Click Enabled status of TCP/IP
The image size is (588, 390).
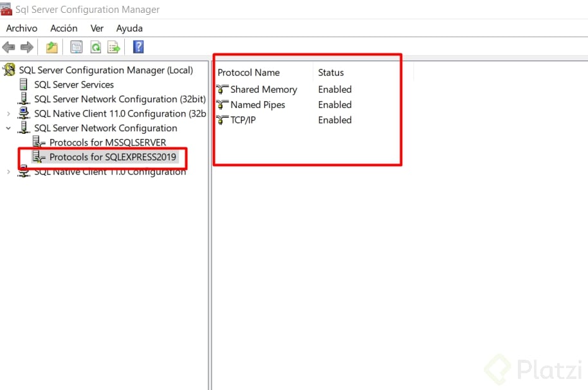[x=335, y=120]
